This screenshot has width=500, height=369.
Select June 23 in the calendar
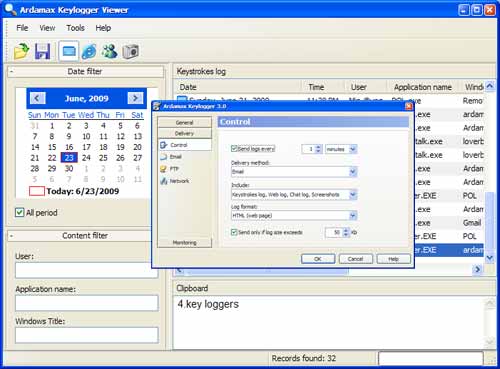coord(69,158)
